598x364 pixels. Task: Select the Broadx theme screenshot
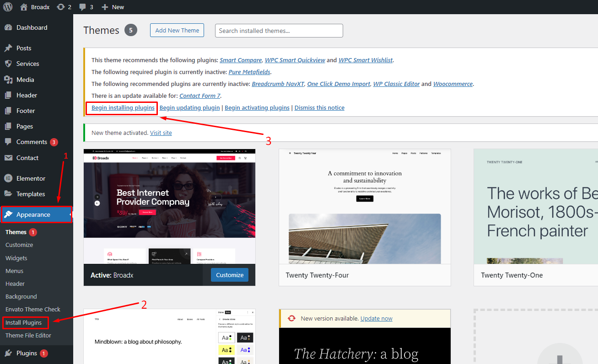(x=169, y=206)
